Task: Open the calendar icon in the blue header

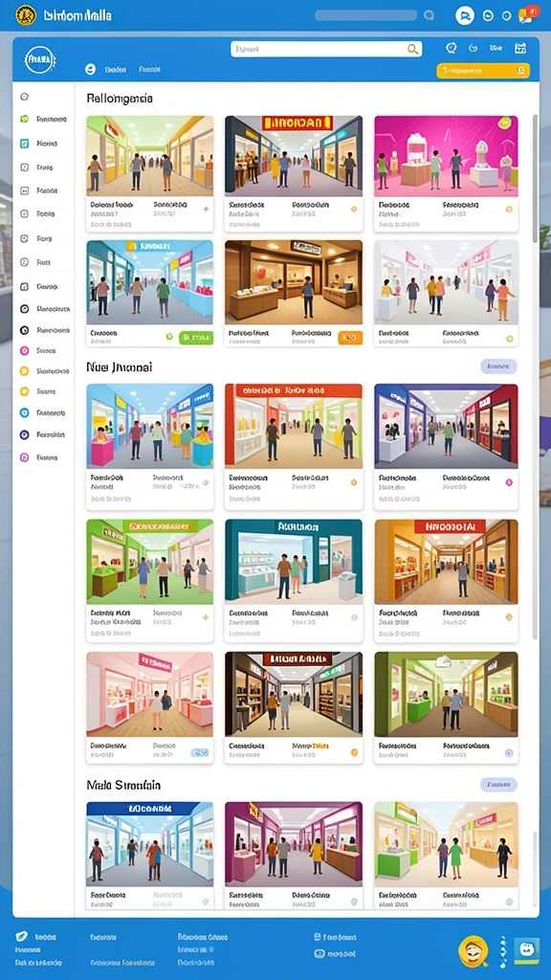Action: click(519, 48)
